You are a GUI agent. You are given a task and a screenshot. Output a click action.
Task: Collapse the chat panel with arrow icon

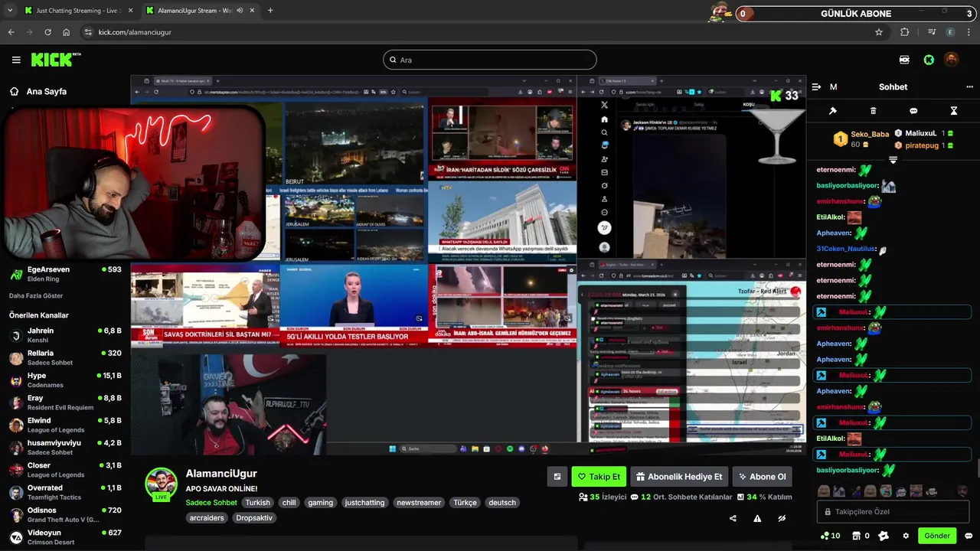click(x=816, y=87)
